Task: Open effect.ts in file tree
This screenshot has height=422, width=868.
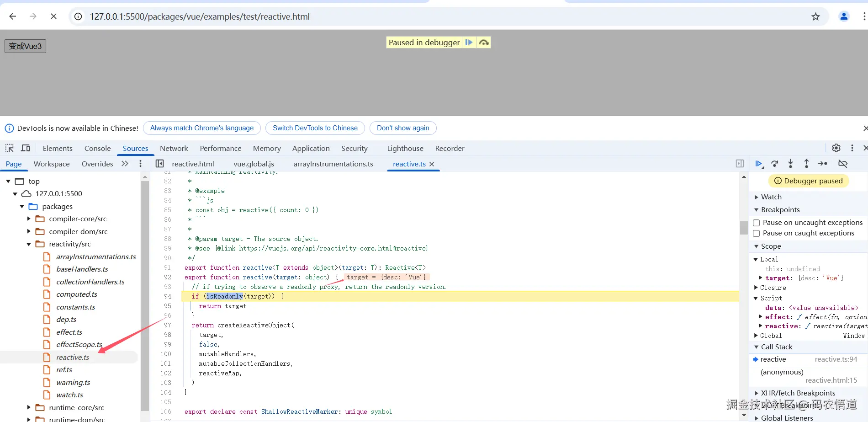Action: (x=69, y=332)
